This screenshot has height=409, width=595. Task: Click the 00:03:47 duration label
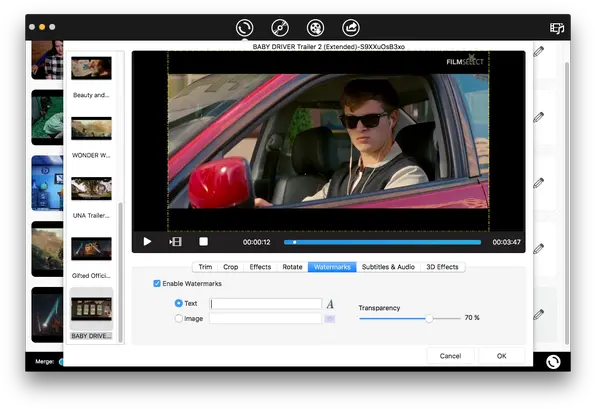[x=506, y=242]
